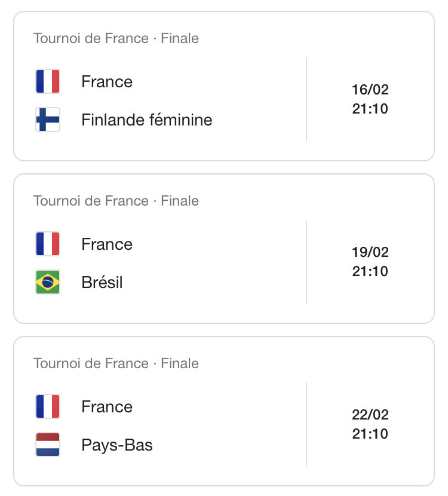Open the Brésil team name
Viewport: 448px width, 496px height.
[x=102, y=283]
